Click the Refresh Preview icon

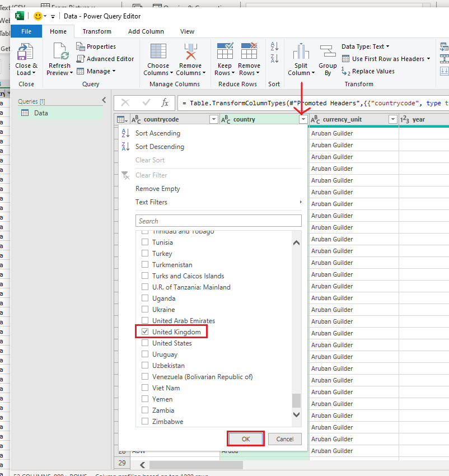[59, 52]
